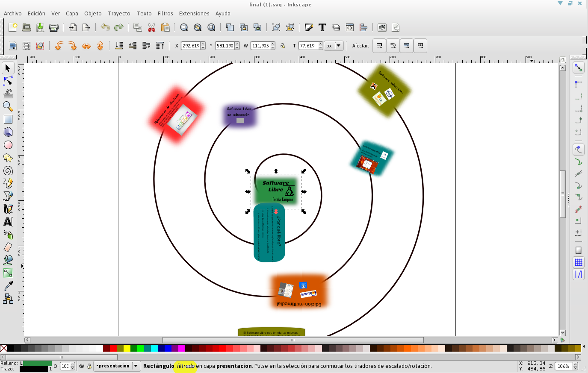Select the Zoom magnifier tool
The height and width of the screenshot is (373, 588).
[x=8, y=106]
